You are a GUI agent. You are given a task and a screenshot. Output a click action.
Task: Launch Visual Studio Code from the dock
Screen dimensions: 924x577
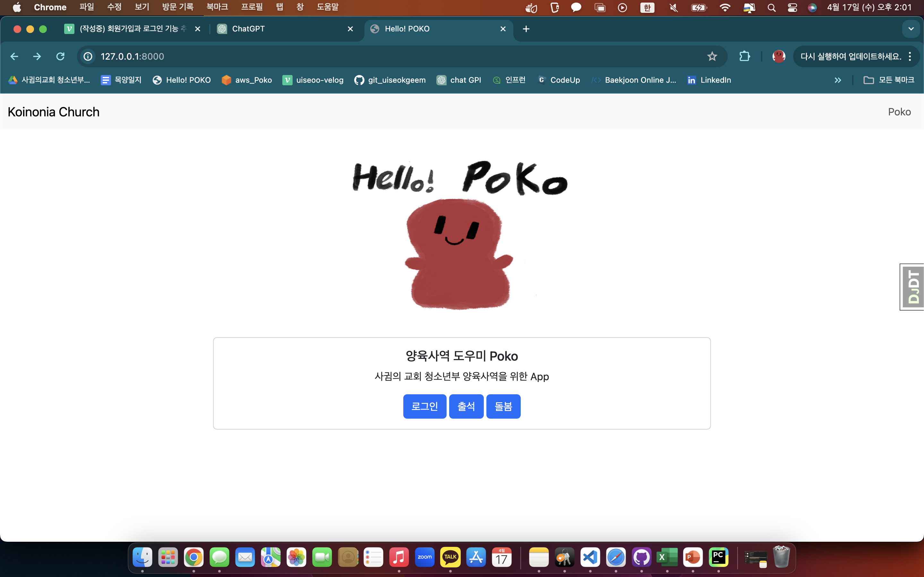(590, 557)
